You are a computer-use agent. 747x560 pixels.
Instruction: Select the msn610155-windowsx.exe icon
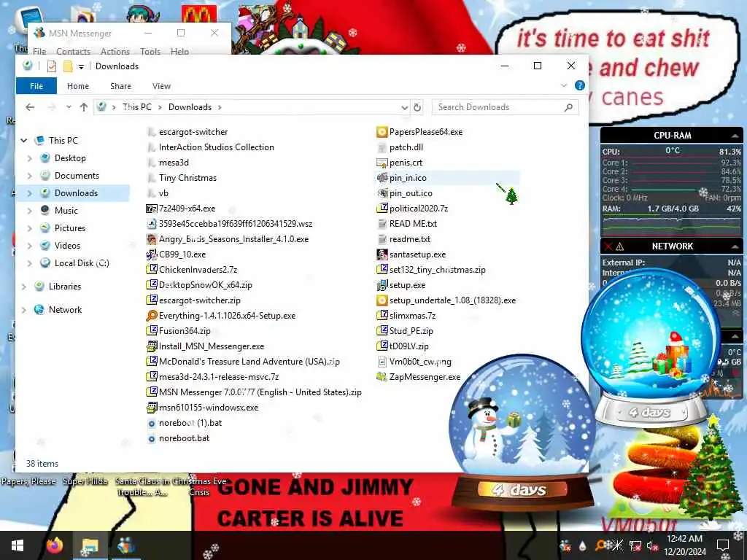[151, 408]
